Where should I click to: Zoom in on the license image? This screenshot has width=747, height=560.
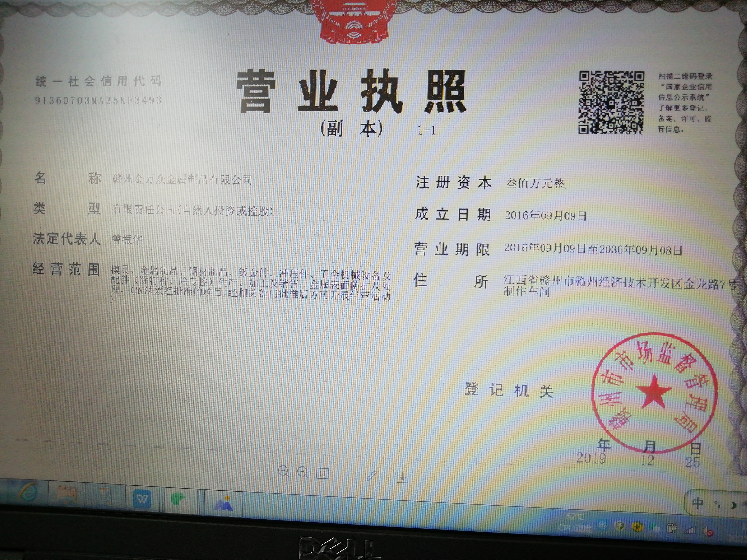point(283,471)
